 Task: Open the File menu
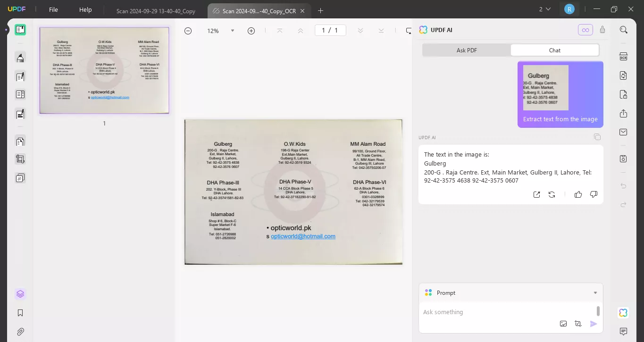click(x=53, y=9)
